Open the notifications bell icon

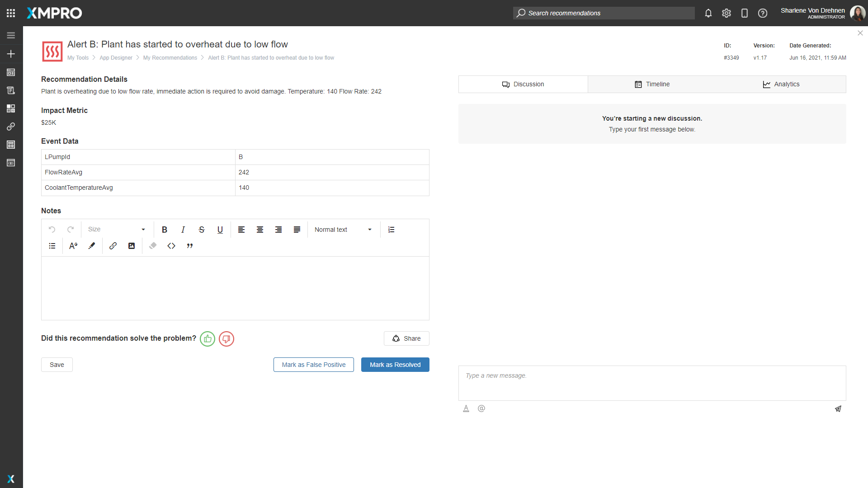tap(708, 13)
